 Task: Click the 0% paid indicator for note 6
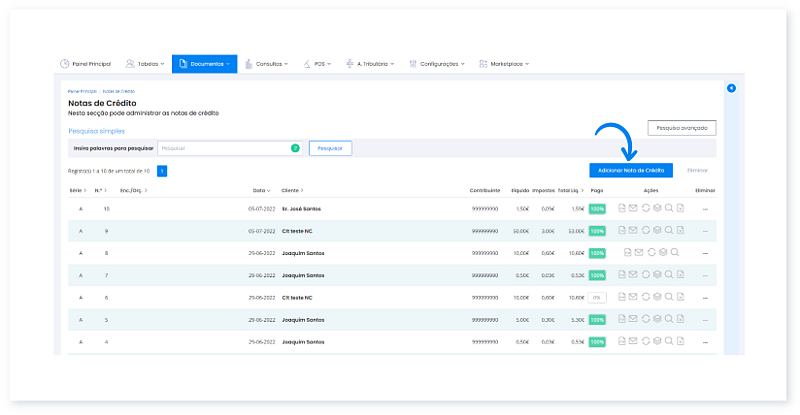tap(596, 298)
